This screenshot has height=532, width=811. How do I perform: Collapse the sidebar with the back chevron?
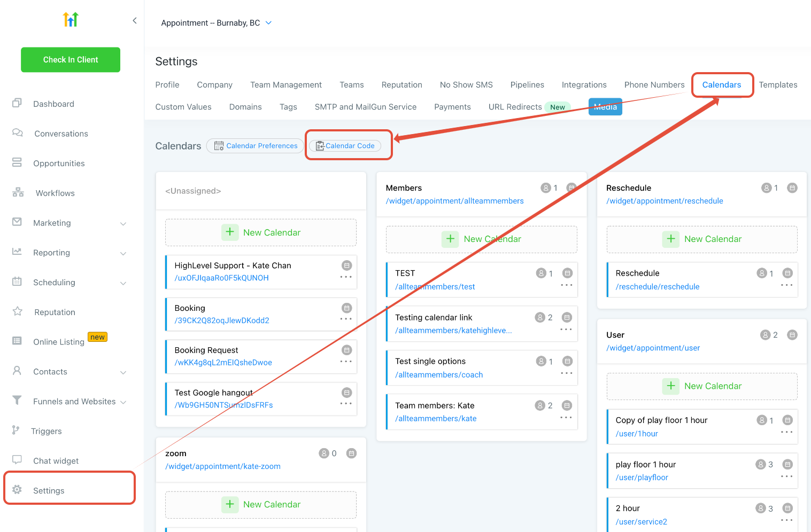pos(135,21)
